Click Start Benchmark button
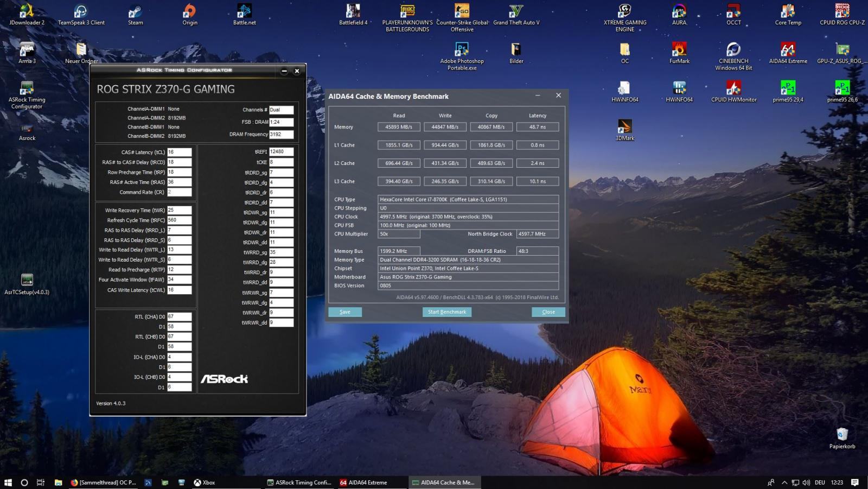 (x=447, y=312)
